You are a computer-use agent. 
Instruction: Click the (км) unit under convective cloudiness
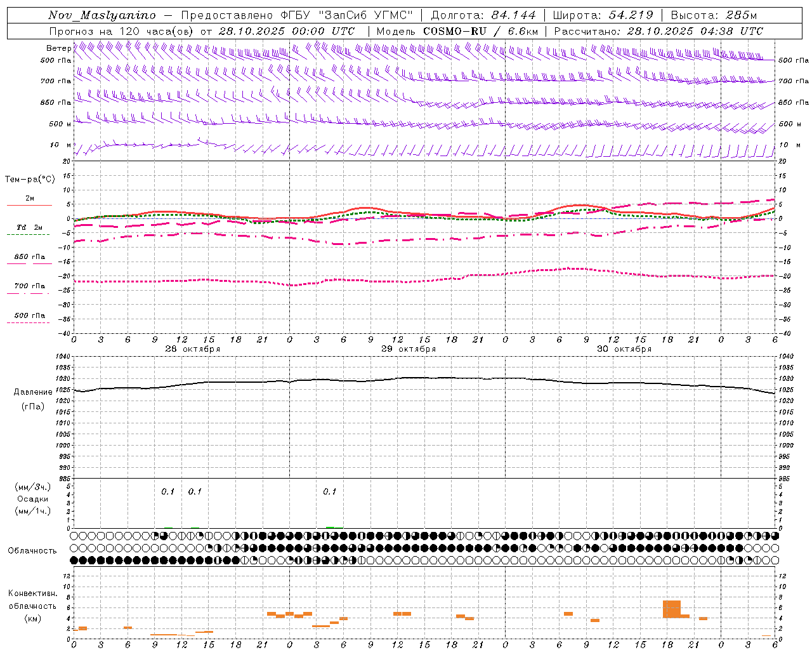[32, 618]
